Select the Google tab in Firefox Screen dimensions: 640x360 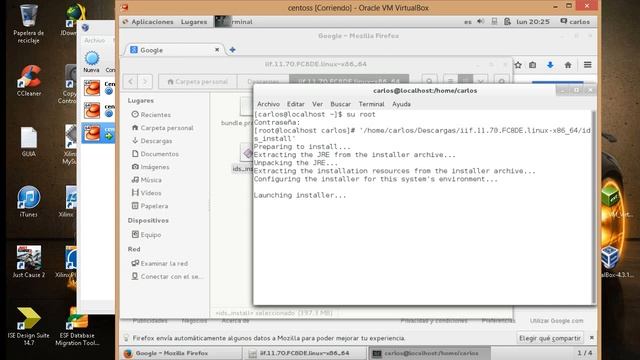[x=174, y=50]
